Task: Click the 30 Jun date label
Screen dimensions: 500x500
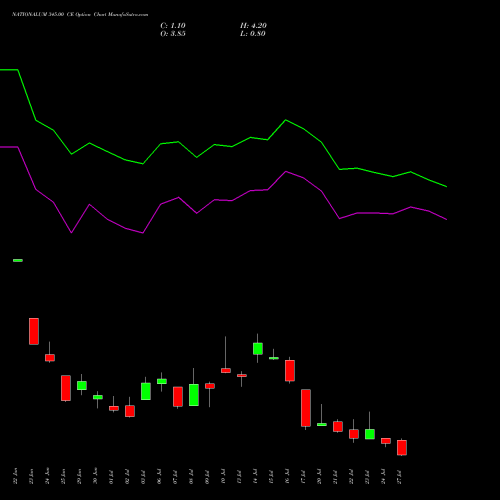Action: coord(95,476)
